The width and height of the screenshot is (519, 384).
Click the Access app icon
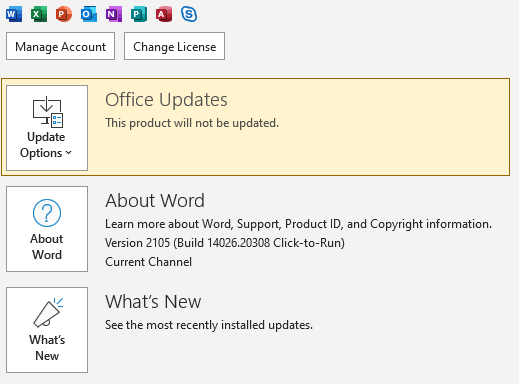tap(164, 14)
